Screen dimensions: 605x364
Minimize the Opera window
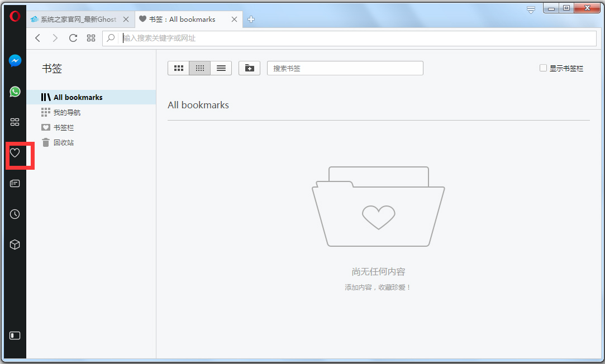(551, 8)
